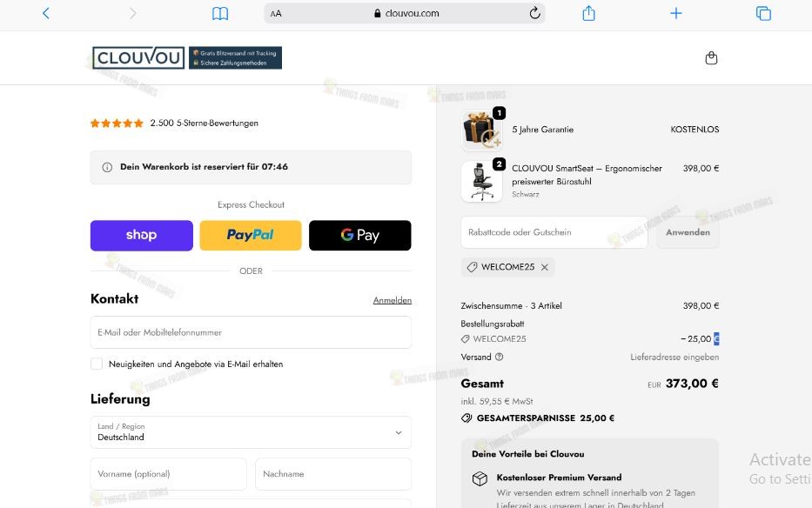Tap the AA reader text-size button

pyautogui.click(x=276, y=13)
